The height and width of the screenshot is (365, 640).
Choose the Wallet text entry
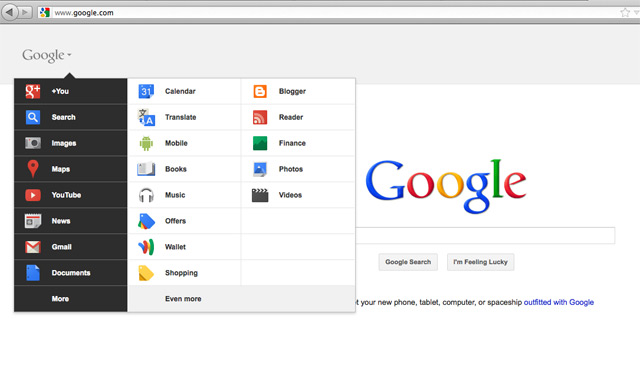coord(175,247)
